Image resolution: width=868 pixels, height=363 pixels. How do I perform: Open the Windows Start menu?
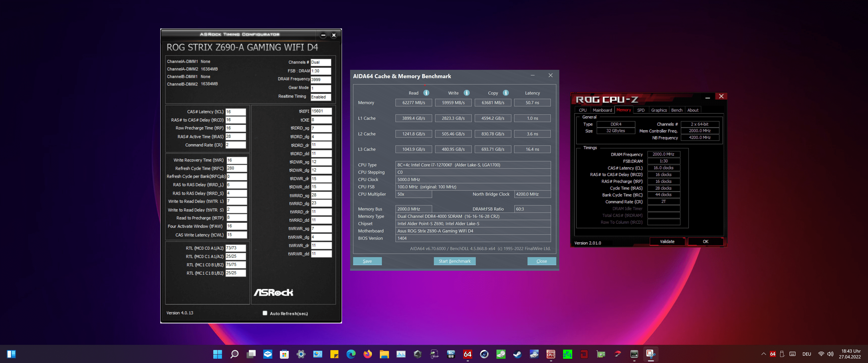click(x=218, y=354)
